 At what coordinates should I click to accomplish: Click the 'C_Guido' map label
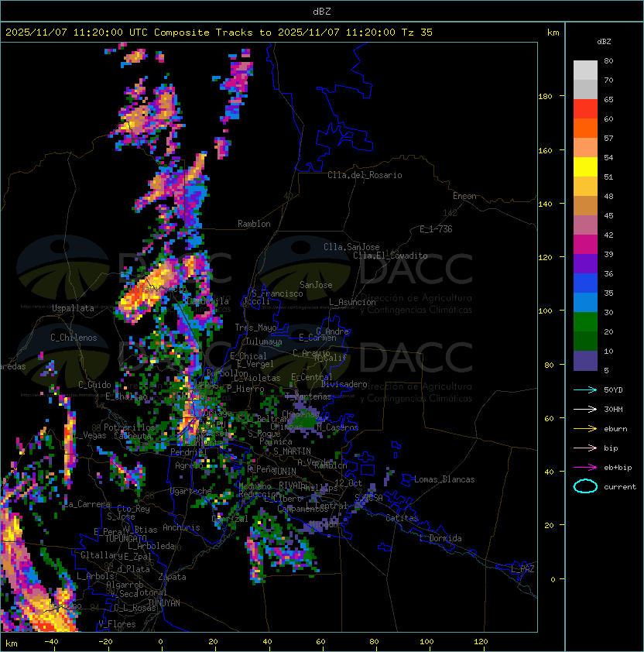coord(94,385)
